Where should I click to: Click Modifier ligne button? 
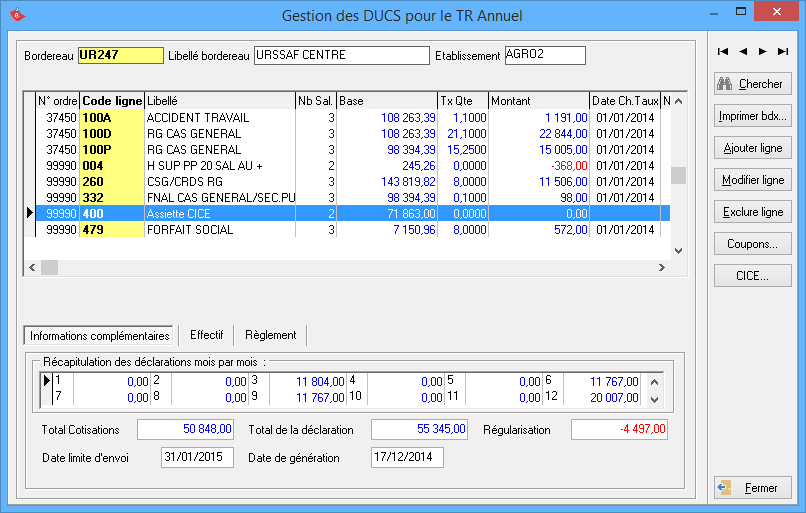pyautogui.click(x=753, y=180)
